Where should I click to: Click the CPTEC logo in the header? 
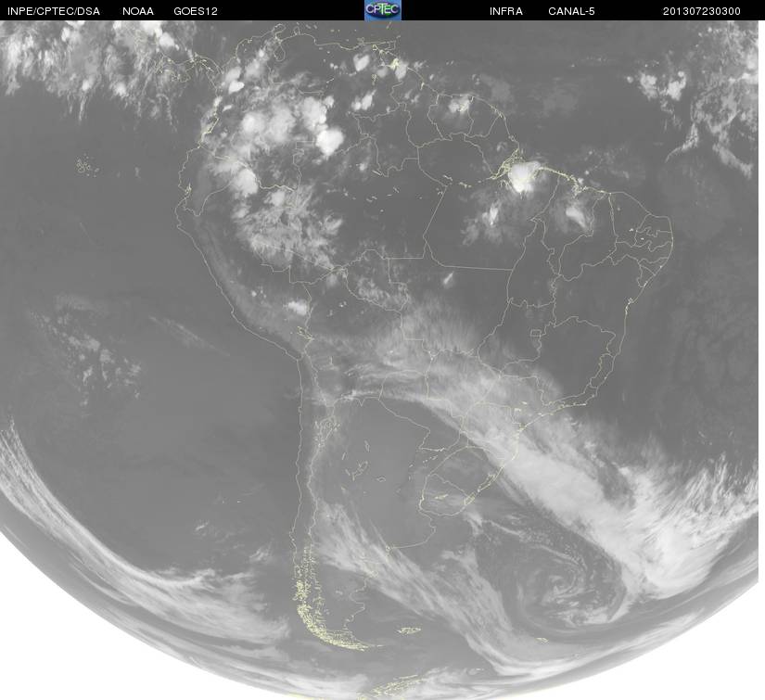coord(383,10)
